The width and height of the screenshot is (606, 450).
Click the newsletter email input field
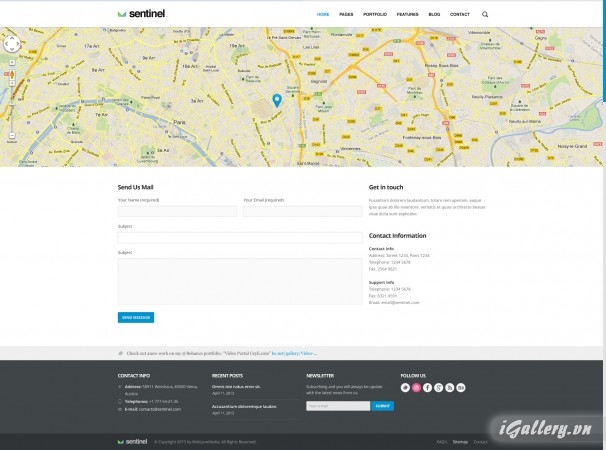[338, 406]
